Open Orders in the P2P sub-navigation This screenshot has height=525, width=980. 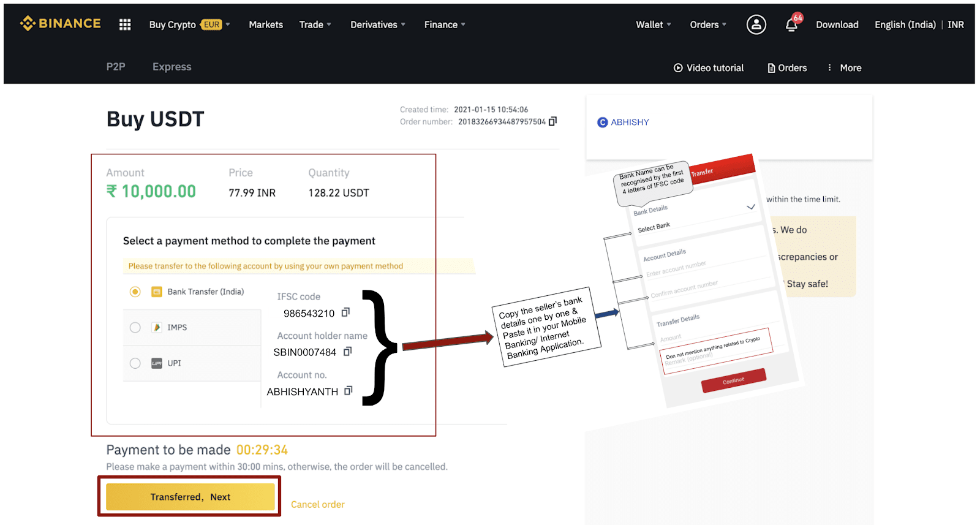[x=792, y=68]
